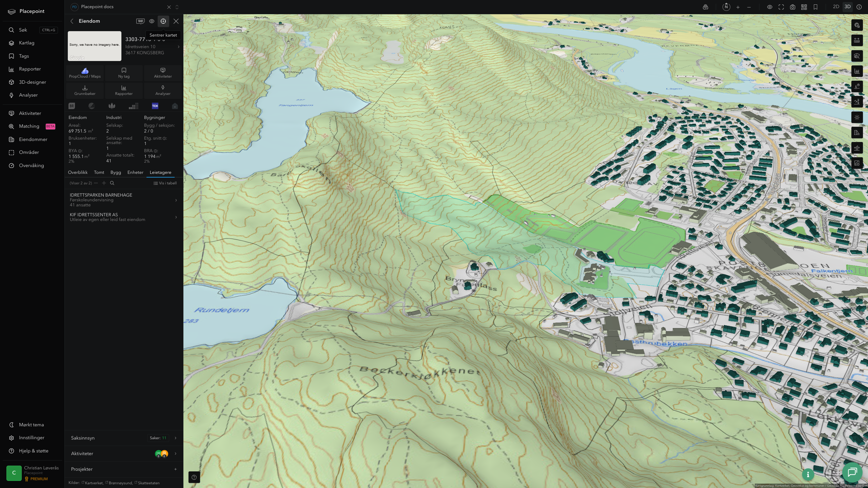Enter fullscreen map mode
Screen dimensions: 868x488
pos(781,7)
